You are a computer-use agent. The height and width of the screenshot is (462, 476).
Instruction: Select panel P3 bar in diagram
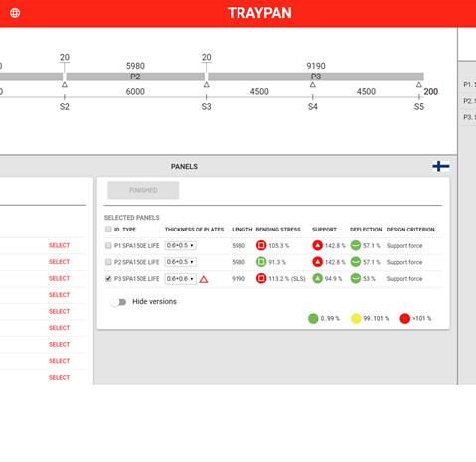tap(316, 77)
